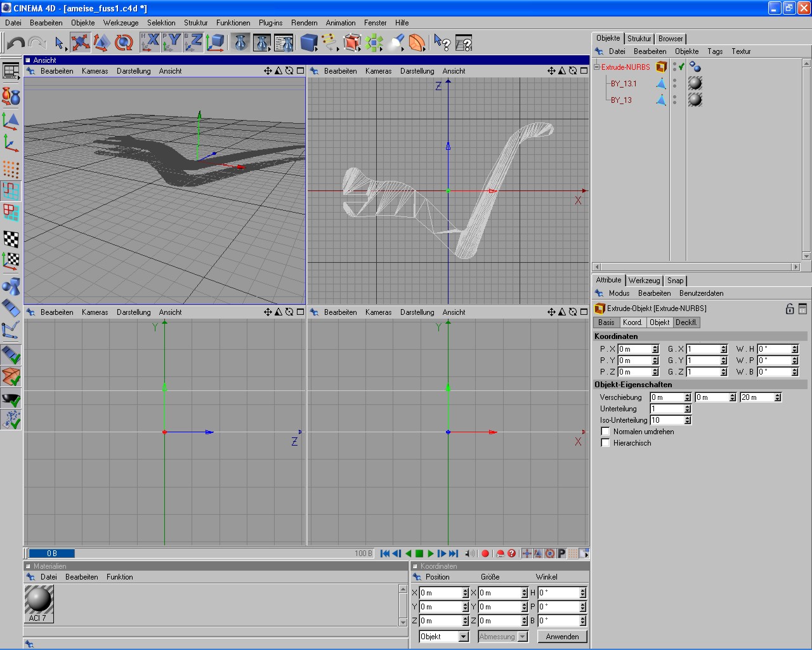Open the Objekt coordinate mode dropdown
Image resolution: width=812 pixels, height=650 pixels.
tap(443, 637)
